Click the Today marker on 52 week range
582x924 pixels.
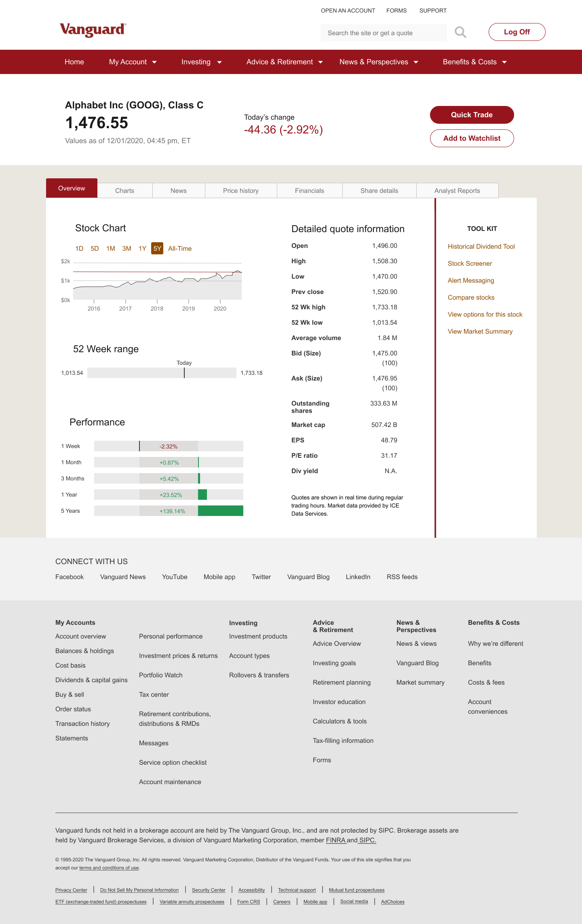click(184, 372)
